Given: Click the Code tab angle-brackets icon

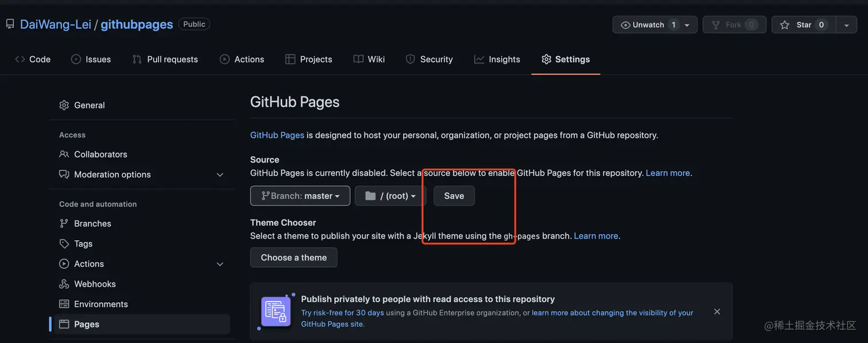Looking at the screenshot, I should point(20,59).
